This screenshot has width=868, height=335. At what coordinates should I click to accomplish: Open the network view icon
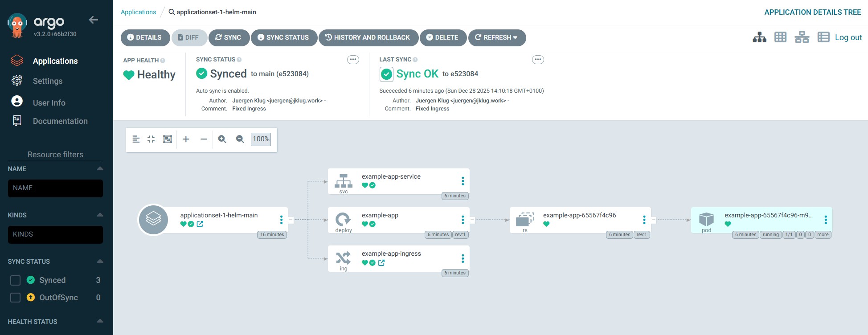[x=802, y=37]
